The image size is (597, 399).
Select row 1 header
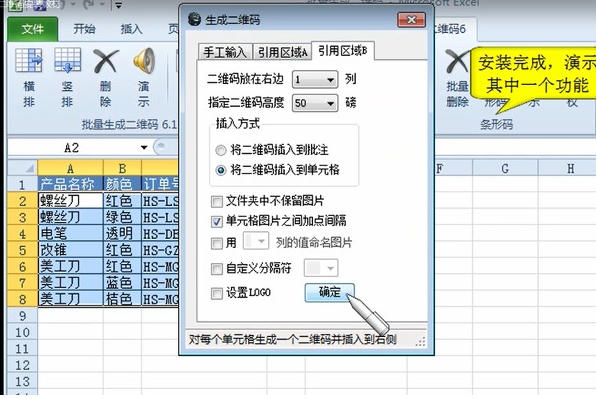coord(22,184)
